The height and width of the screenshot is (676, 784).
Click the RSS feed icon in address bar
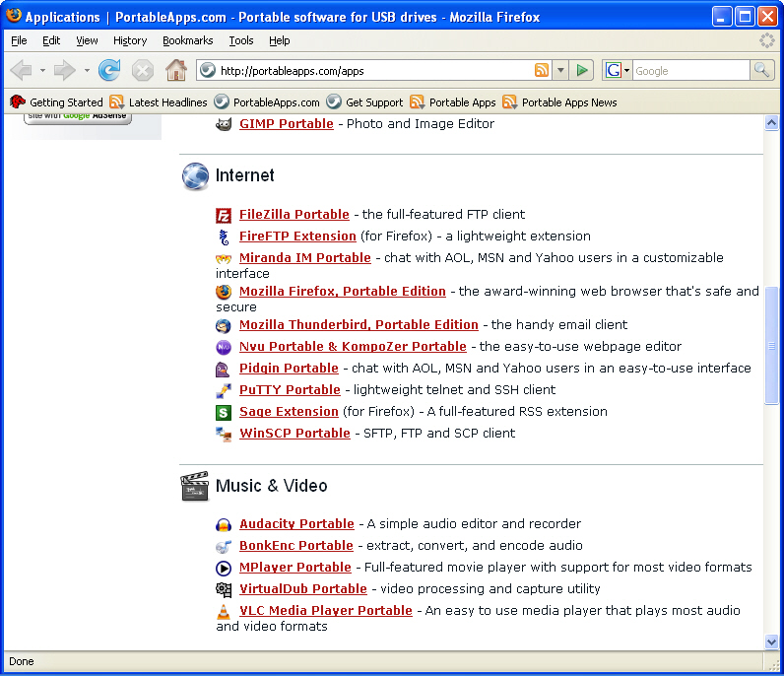(542, 70)
